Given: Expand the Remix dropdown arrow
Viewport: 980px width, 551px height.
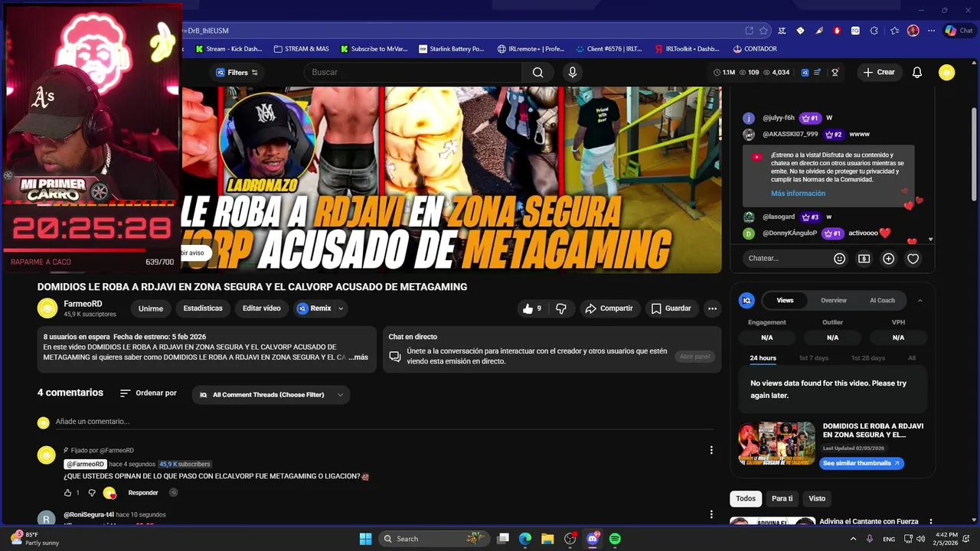Looking at the screenshot, I should (x=341, y=308).
